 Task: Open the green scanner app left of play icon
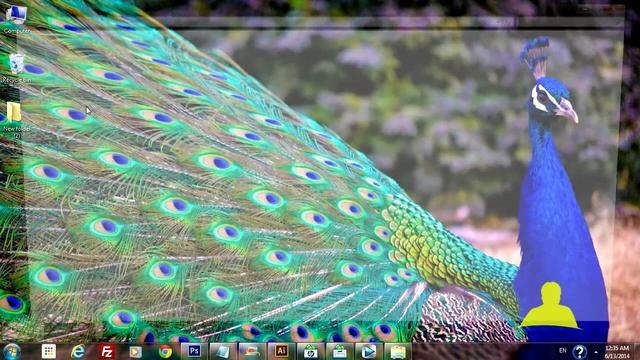[340, 351]
